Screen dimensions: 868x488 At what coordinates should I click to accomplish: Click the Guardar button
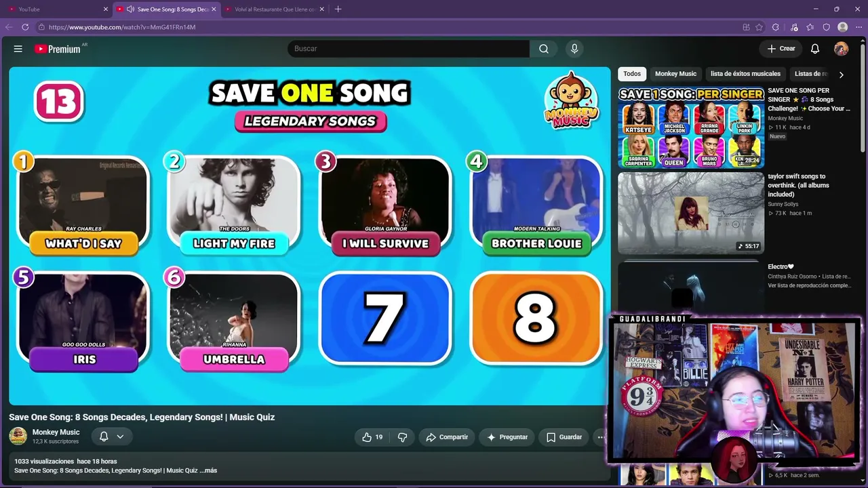tap(564, 437)
